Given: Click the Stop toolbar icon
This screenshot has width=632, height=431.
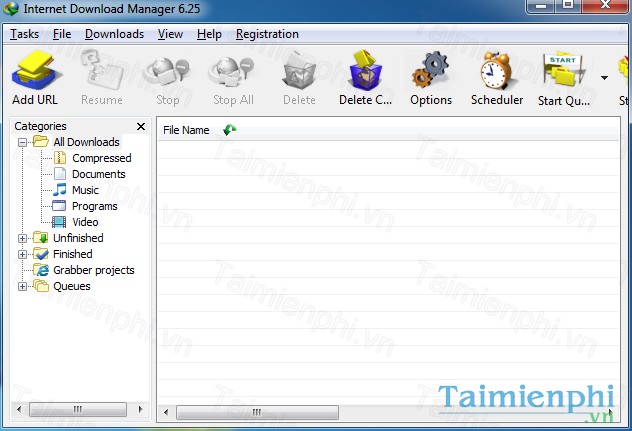Looking at the screenshot, I should click(x=168, y=71).
